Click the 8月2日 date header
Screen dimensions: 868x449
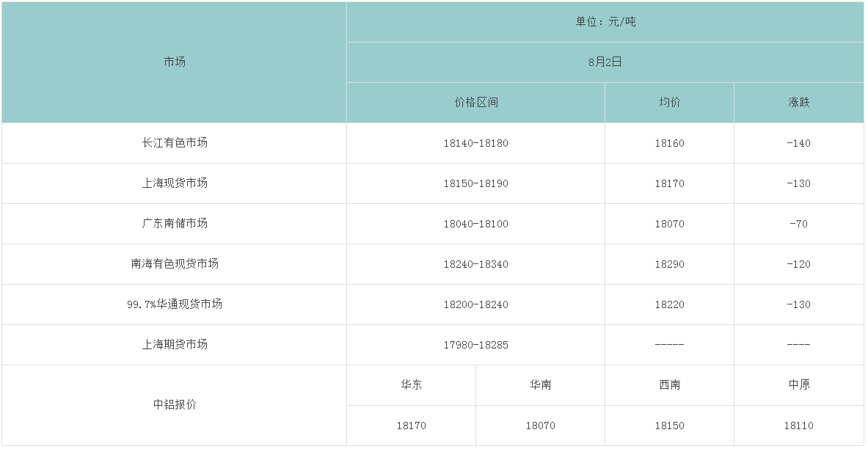coord(605,62)
